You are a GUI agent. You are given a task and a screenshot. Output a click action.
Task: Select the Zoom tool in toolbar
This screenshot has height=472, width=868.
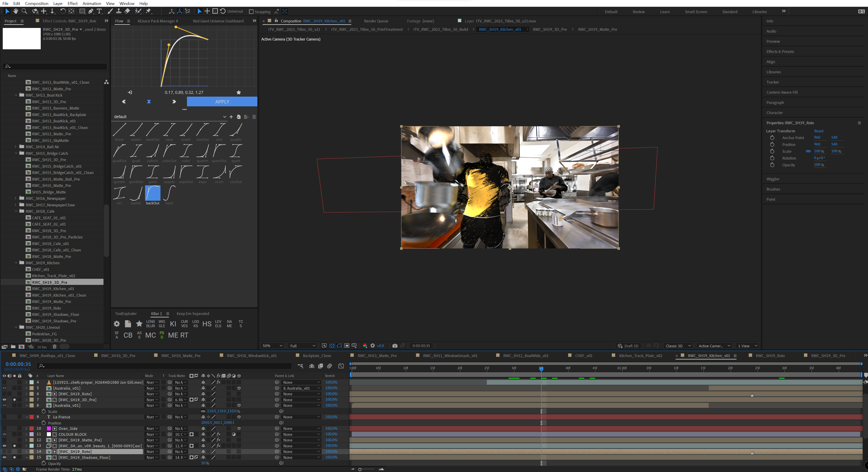pos(24,11)
